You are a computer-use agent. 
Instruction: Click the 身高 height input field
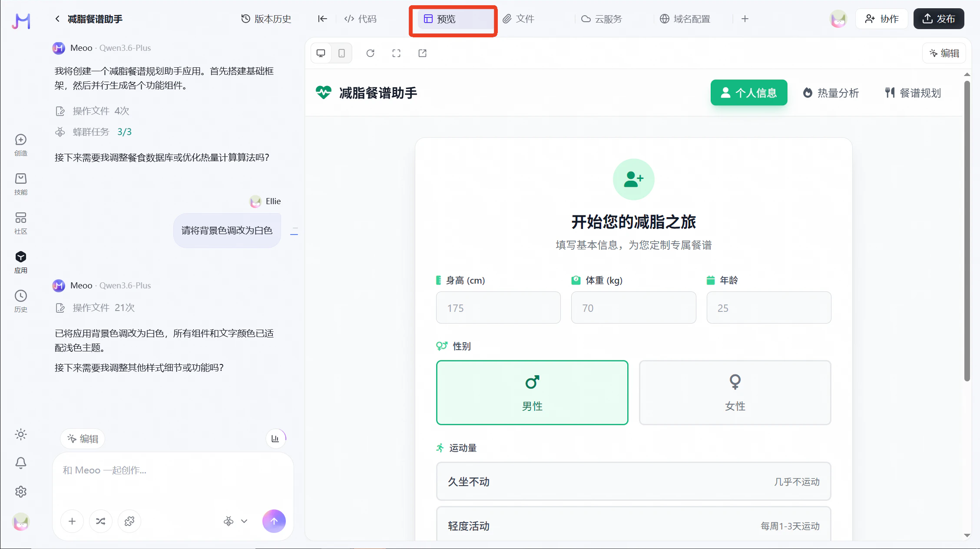coord(498,308)
